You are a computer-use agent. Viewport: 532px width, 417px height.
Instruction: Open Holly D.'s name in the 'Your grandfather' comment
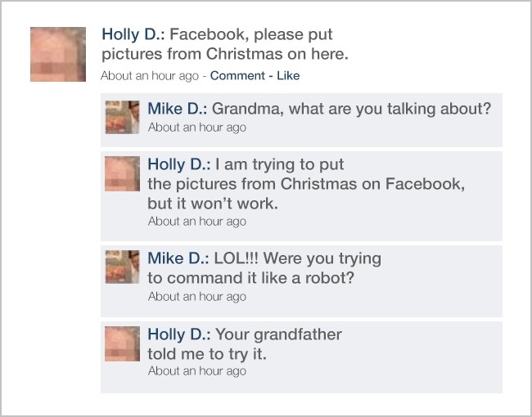(179, 334)
